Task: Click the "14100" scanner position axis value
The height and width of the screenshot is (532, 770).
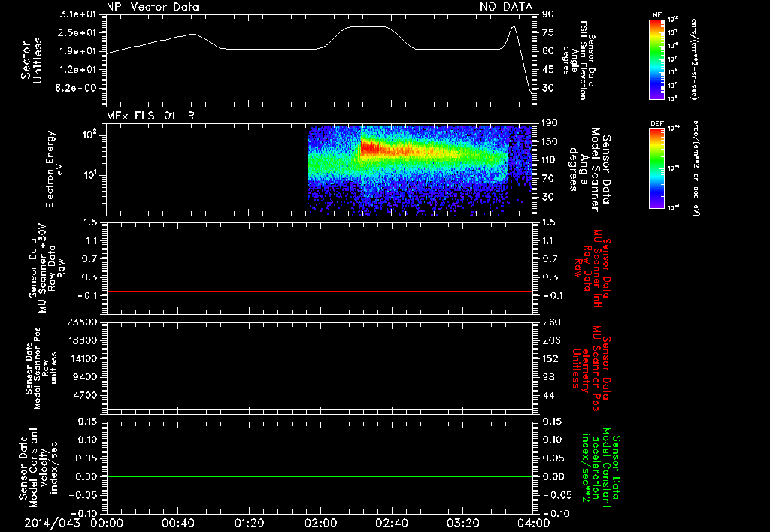Action: (81, 358)
